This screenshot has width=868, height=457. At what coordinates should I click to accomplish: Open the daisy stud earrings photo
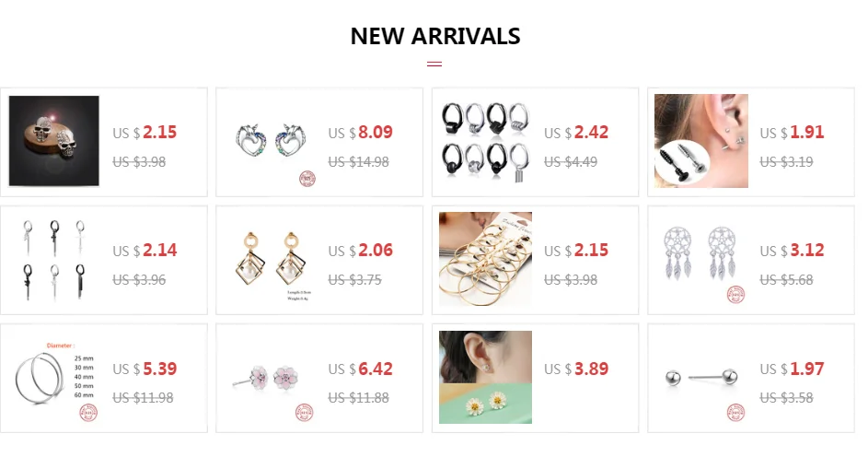(485, 377)
